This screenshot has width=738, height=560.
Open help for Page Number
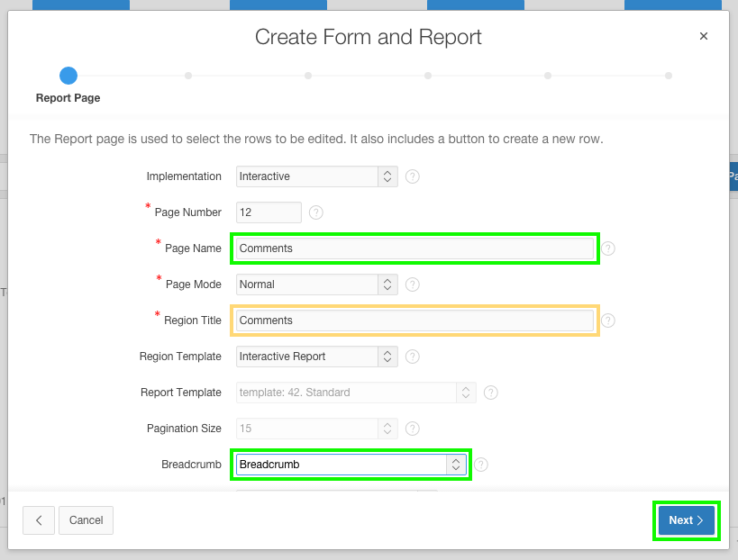pyautogui.click(x=315, y=212)
